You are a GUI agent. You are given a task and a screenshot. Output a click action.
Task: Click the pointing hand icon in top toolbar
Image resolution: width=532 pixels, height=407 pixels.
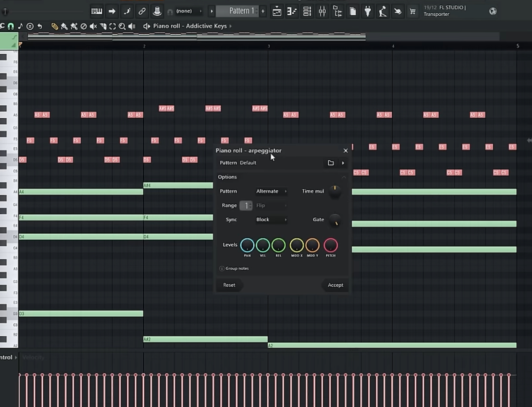[398, 11]
